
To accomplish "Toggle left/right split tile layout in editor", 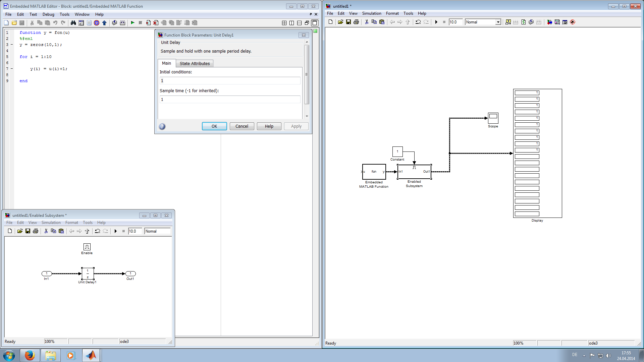I will [291, 23].
